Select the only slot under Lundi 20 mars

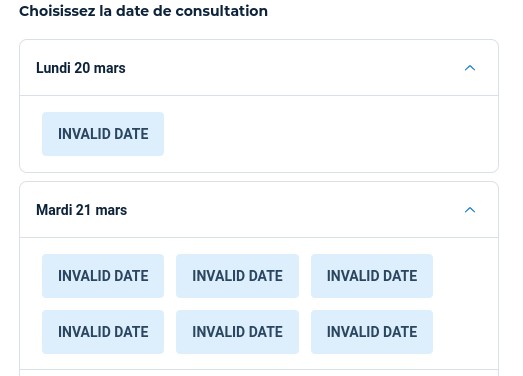(103, 134)
